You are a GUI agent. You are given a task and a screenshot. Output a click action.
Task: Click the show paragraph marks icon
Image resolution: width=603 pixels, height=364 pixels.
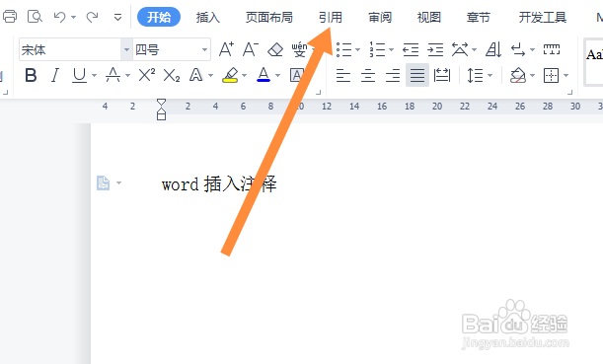pyautogui.click(x=517, y=50)
